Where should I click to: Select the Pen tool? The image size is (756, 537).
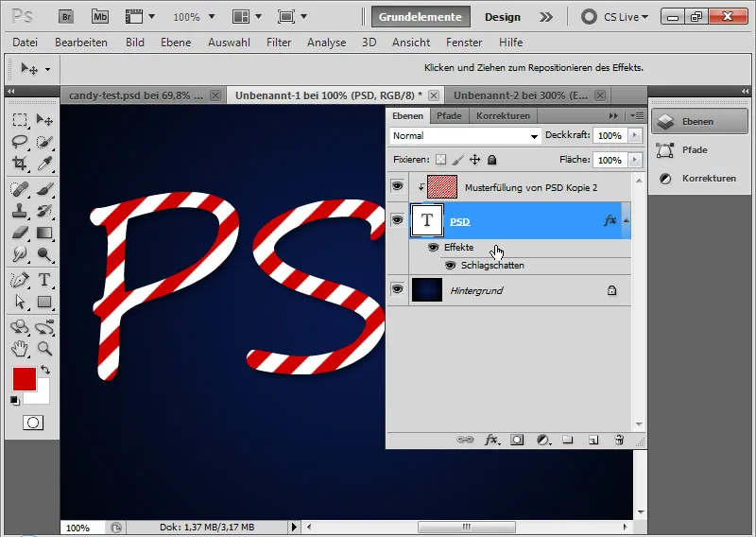[x=20, y=279]
